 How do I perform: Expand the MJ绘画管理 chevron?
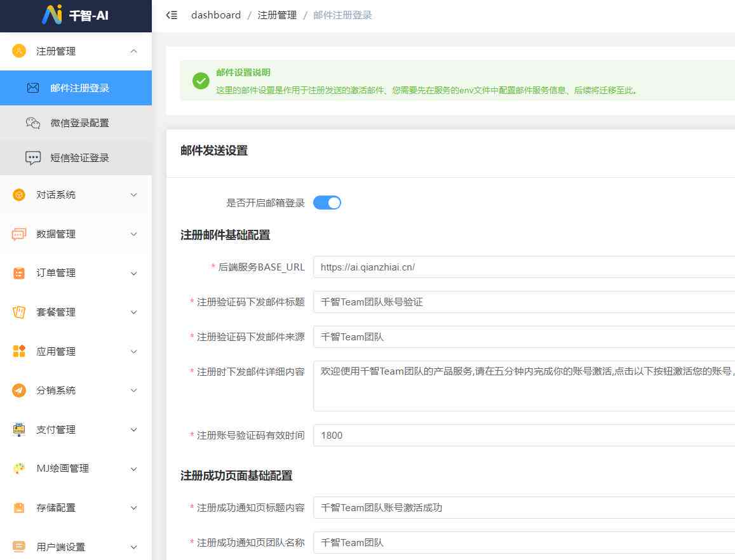[x=133, y=469]
